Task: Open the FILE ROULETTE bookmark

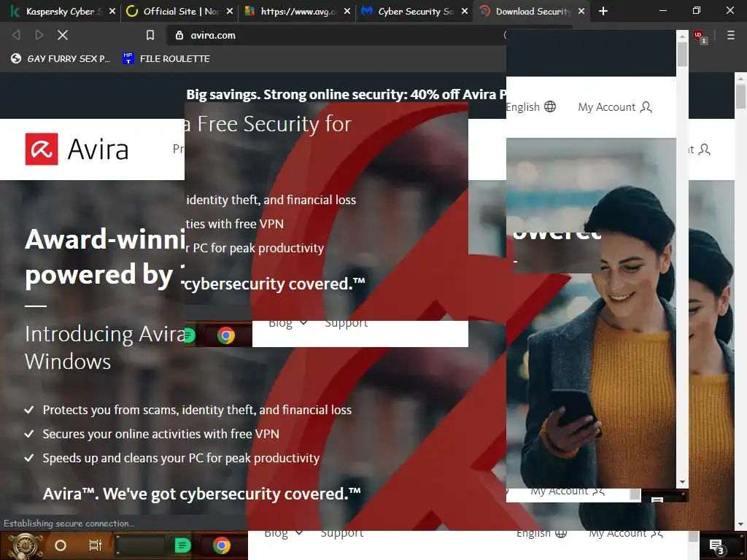Action: point(166,58)
